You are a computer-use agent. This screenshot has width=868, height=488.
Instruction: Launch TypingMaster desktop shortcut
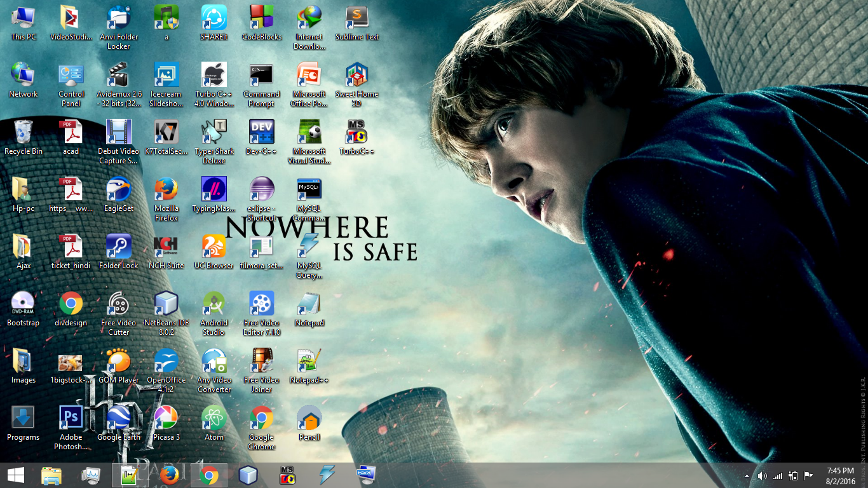pyautogui.click(x=214, y=195)
